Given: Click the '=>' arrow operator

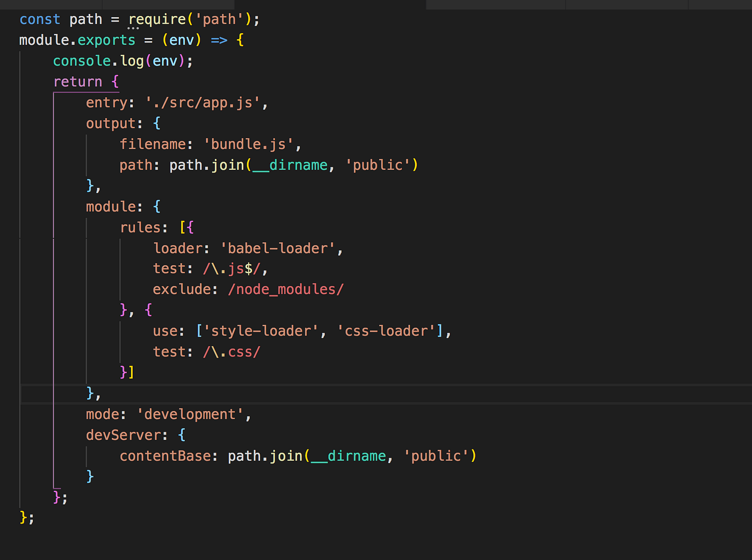Looking at the screenshot, I should (x=219, y=40).
